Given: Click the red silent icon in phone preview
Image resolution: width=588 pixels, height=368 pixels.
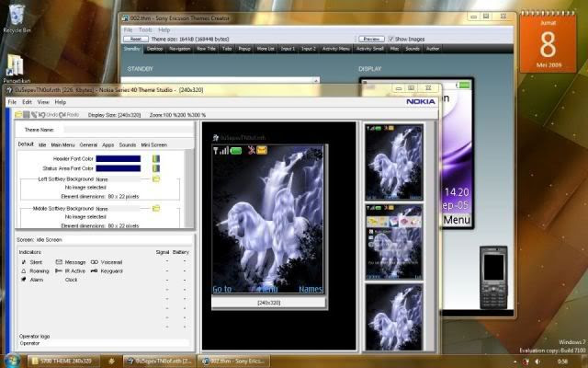Looking at the screenshot, I should coord(251,151).
